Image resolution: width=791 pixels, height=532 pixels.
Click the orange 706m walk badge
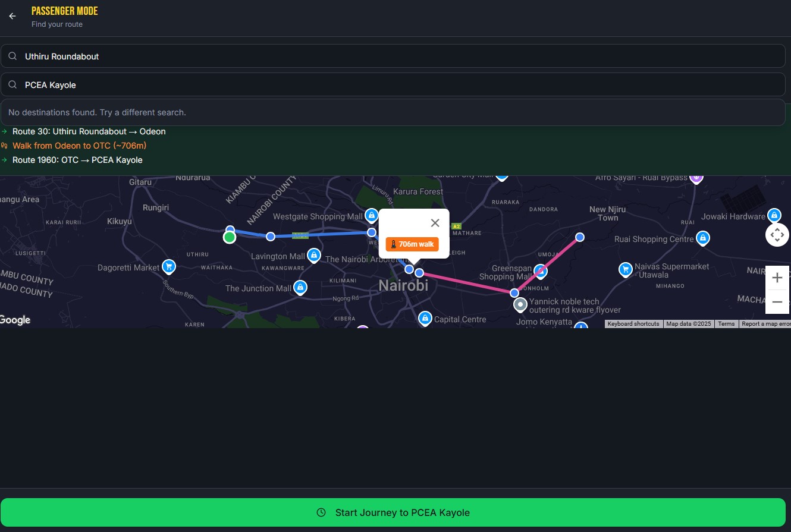coord(412,244)
